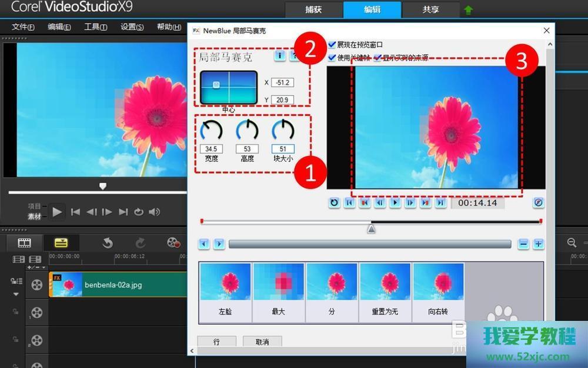
Task: Click the Play button in the effect preview controls
Action: coord(395,203)
